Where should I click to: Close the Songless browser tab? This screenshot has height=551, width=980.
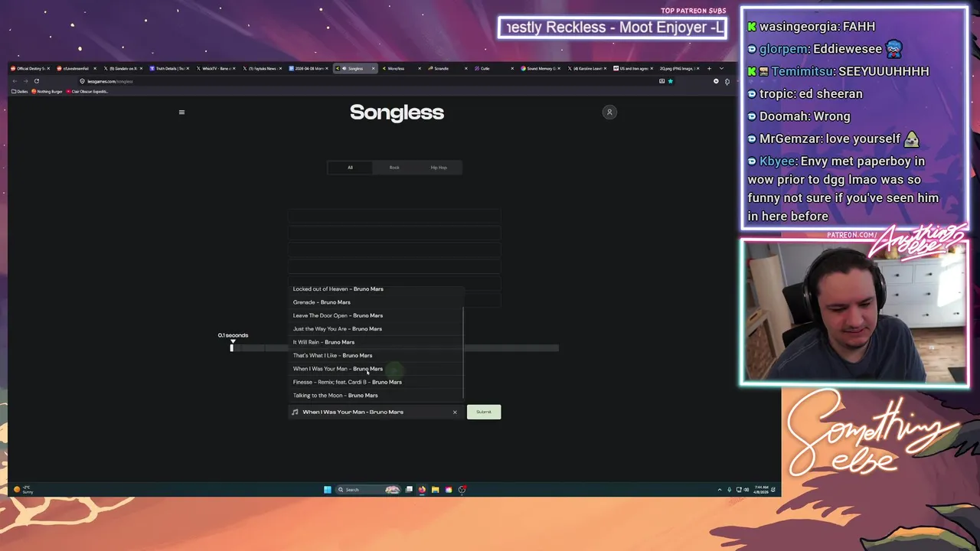coord(374,68)
